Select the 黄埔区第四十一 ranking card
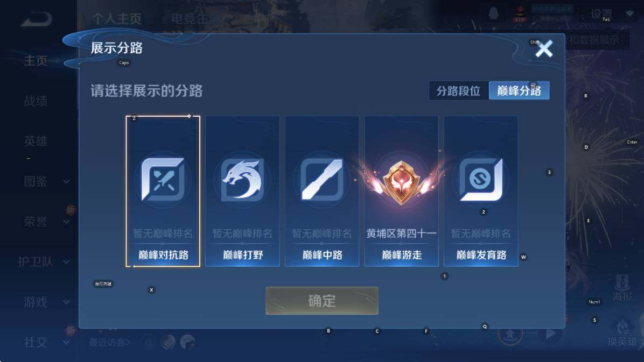 point(401,191)
